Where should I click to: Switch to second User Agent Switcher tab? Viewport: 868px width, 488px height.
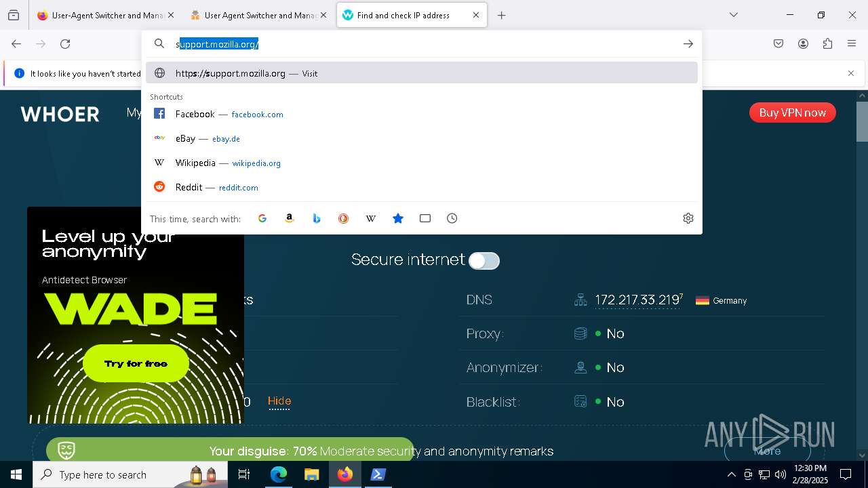coord(258,15)
